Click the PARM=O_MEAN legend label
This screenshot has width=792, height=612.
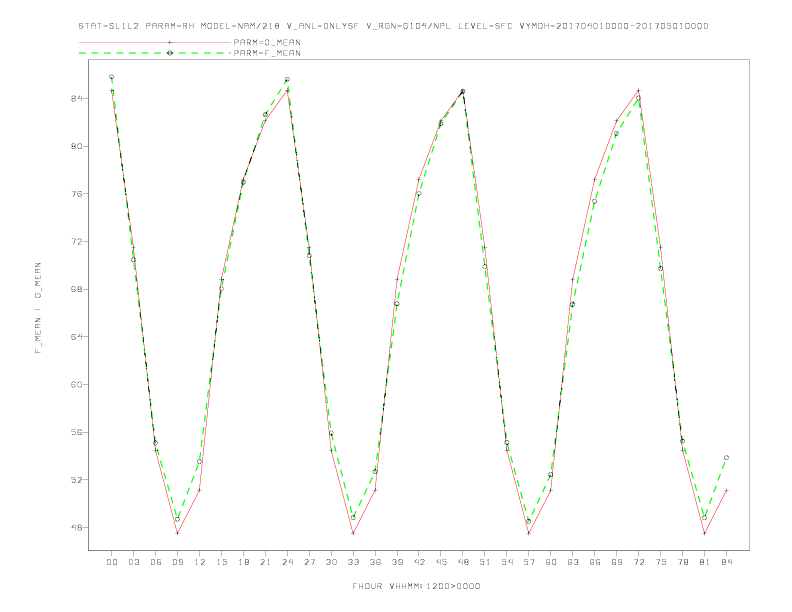click(x=267, y=42)
